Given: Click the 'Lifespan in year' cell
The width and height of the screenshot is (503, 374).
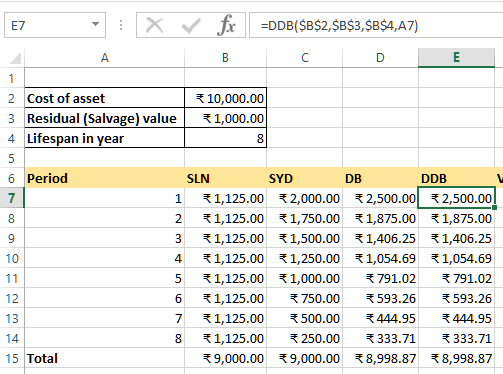Looking at the screenshot, I should [x=104, y=138].
